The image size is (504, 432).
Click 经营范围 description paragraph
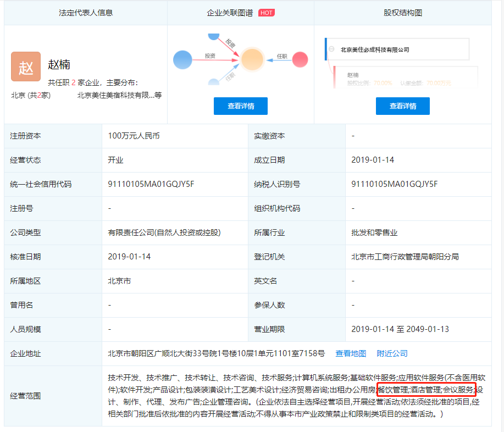point(296,396)
